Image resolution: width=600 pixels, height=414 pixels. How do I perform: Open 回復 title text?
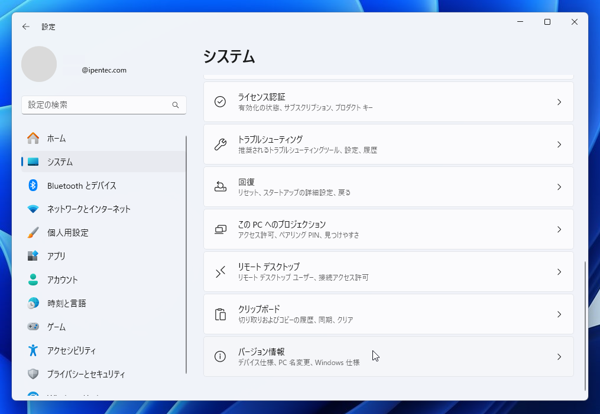coord(246,182)
